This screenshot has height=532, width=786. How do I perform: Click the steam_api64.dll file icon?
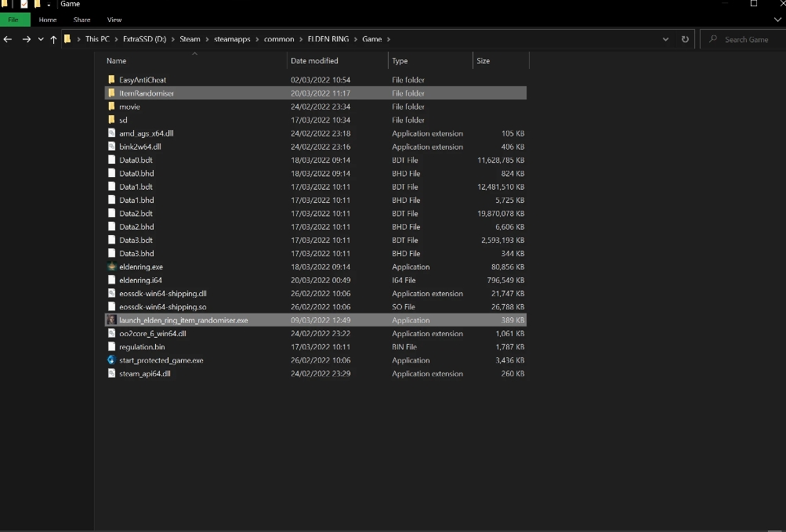pos(112,374)
